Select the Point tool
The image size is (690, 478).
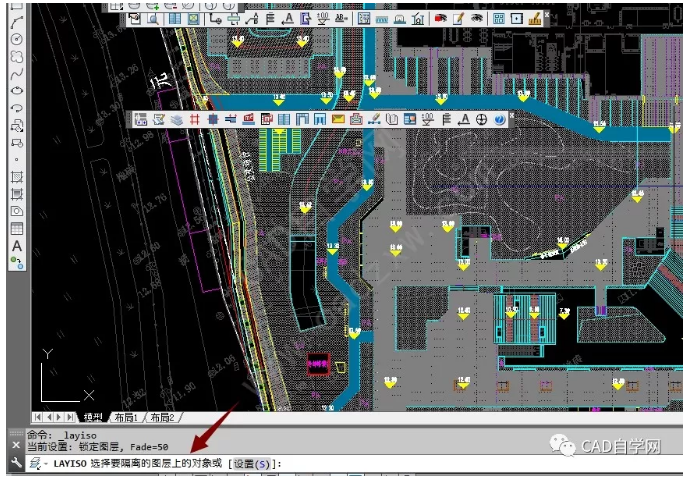tap(17, 160)
